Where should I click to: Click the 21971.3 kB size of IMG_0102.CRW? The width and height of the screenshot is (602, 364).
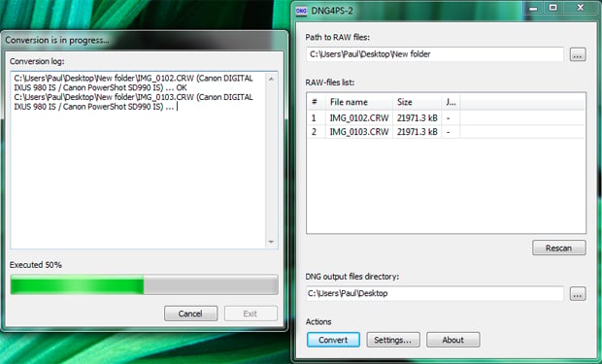[x=417, y=117]
